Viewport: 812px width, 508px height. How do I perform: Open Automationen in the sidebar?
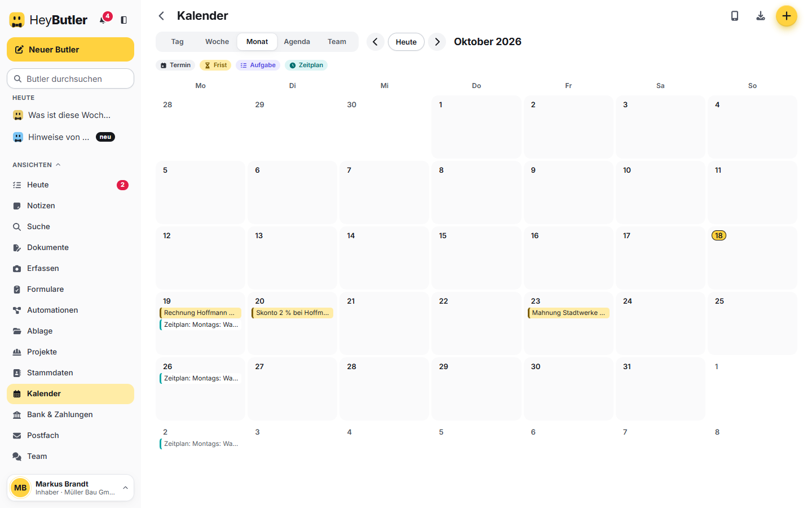tap(70, 310)
